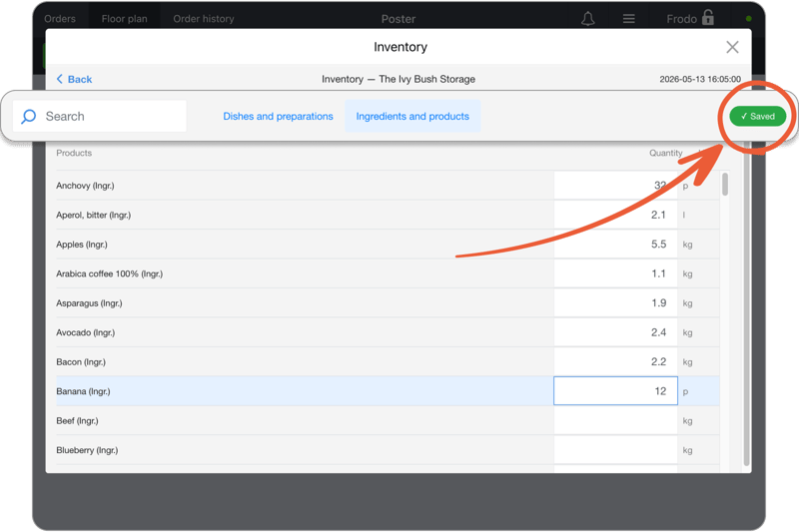
Task: Edit quantity field for Aperol, bitter
Action: [x=615, y=215]
